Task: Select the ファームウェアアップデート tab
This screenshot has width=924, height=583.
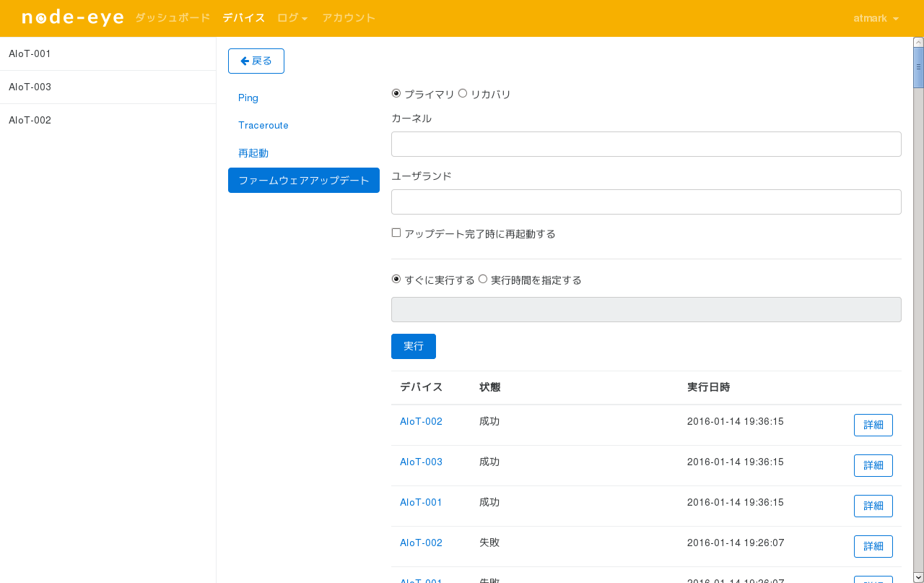Action: [304, 180]
